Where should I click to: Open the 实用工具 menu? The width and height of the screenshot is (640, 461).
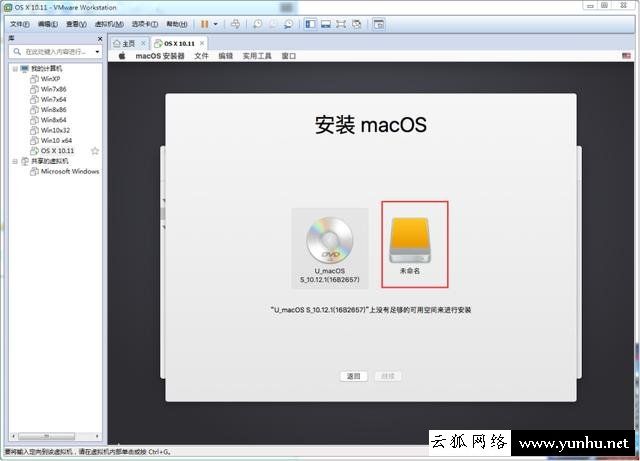tap(257, 56)
